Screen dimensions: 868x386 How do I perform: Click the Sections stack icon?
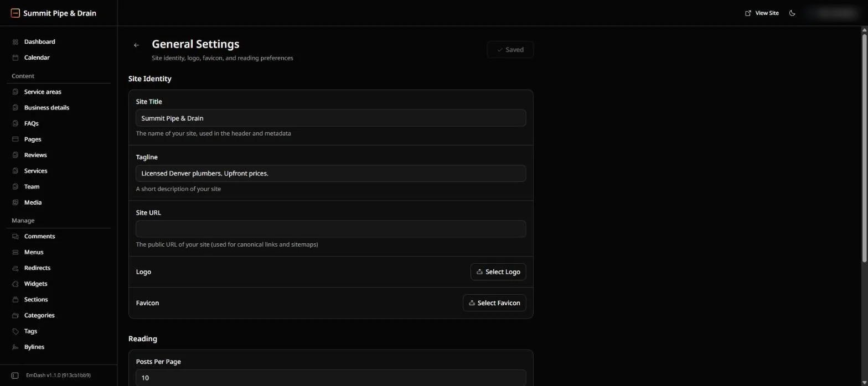[15, 300]
